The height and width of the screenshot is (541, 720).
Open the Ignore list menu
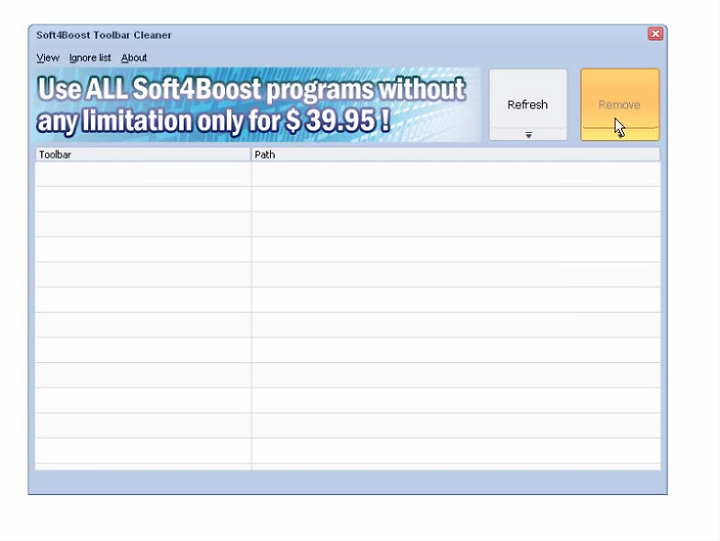(90, 58)
